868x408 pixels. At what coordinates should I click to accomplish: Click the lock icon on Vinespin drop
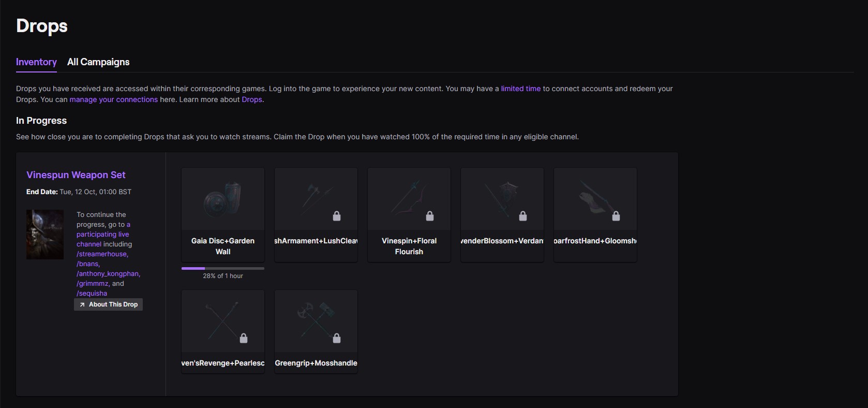click(x=430, y=216)
